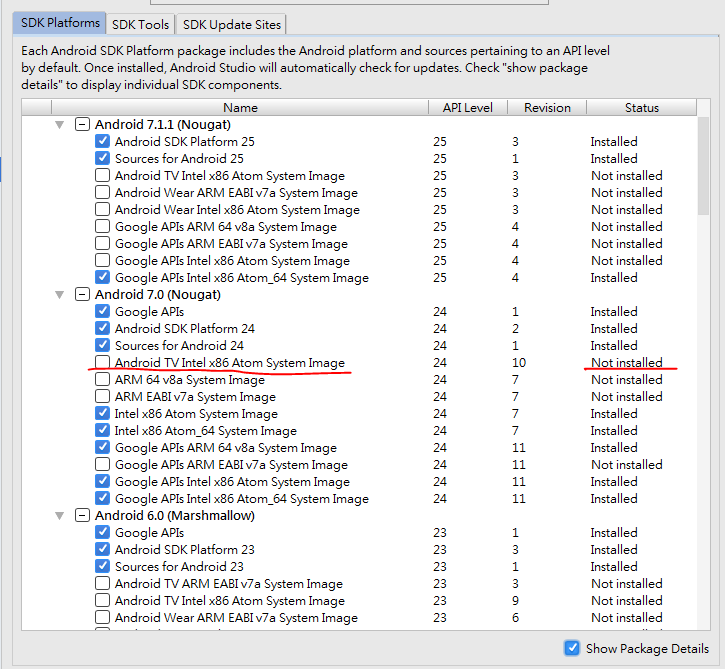725x669 pixels.
Task: Sort by the Revision column header
Action: click(x=547, y=108)
